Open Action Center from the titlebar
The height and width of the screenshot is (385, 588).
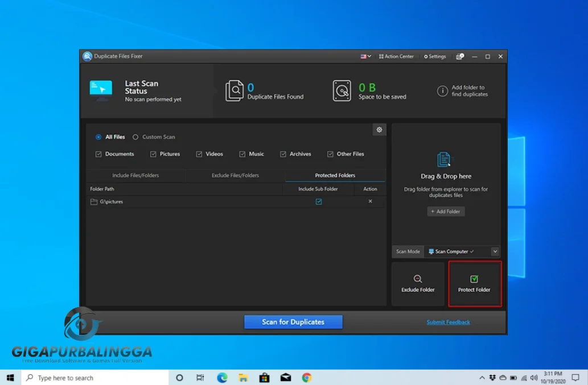(x=396, y=56)
